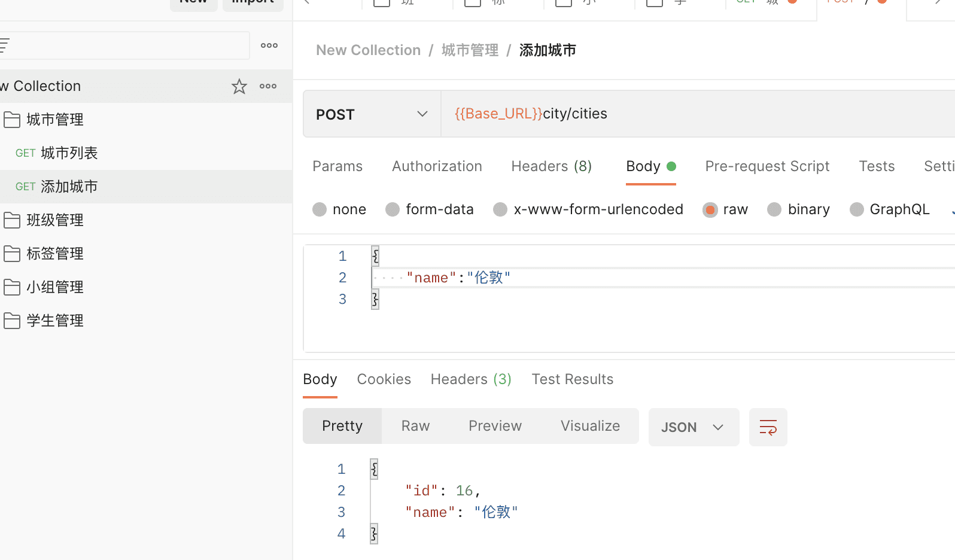Click the 城市管理 folder icon
955x560 pixels.
point(12,120)
